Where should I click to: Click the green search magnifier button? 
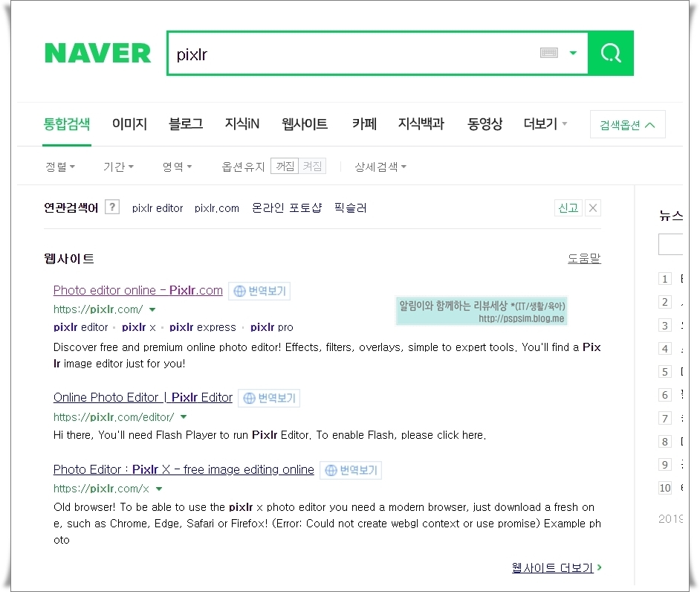coord(611,53)
